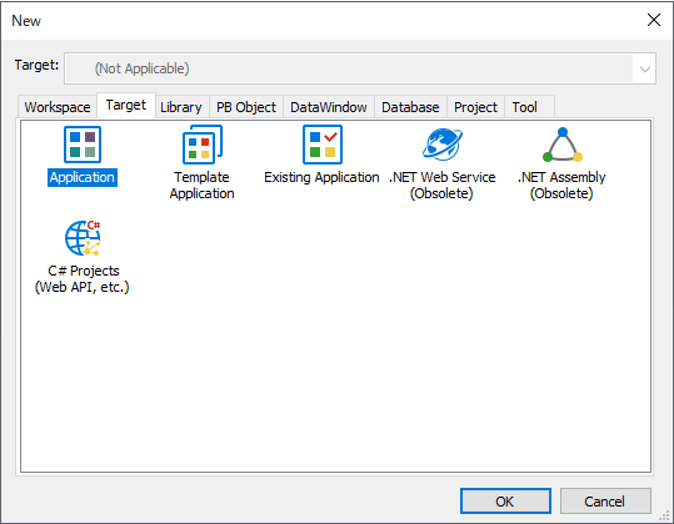674x524 pixels.
Task: Open the Database tab
Action: point(410,107)
